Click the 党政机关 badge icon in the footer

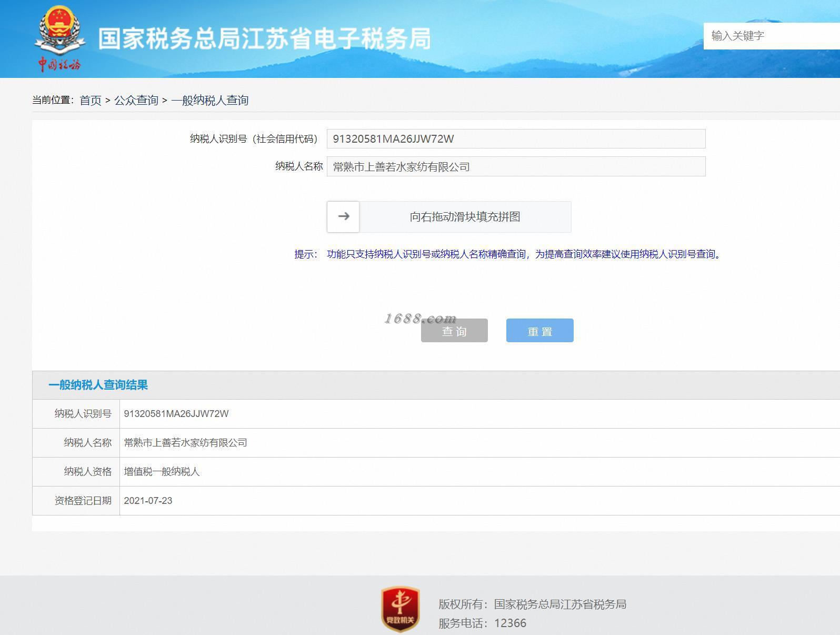(x=401, y=609)
